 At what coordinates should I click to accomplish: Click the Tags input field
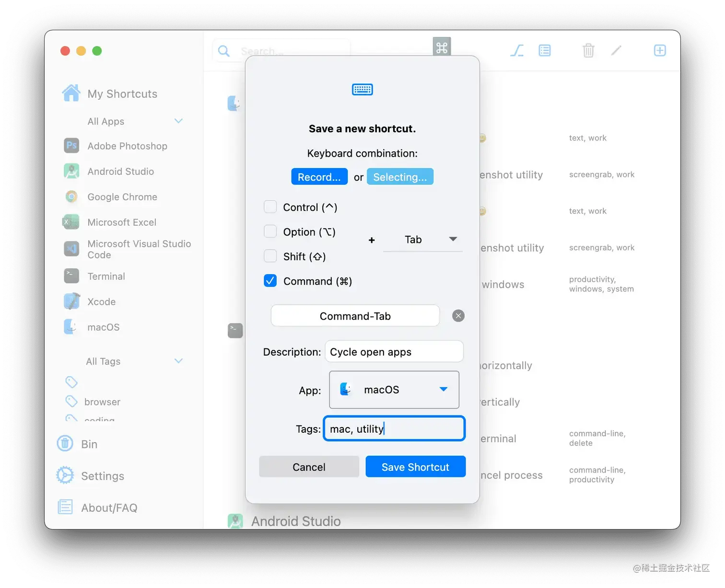[394, 428]
